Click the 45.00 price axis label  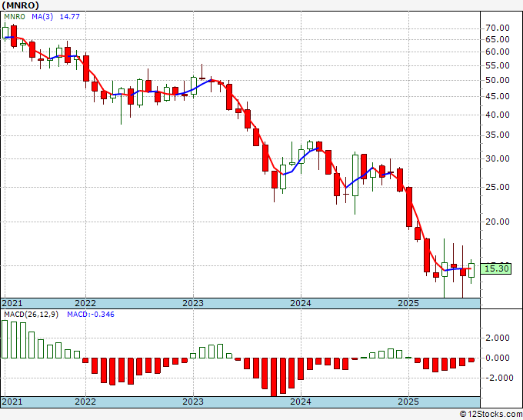[x=498, y=96]
